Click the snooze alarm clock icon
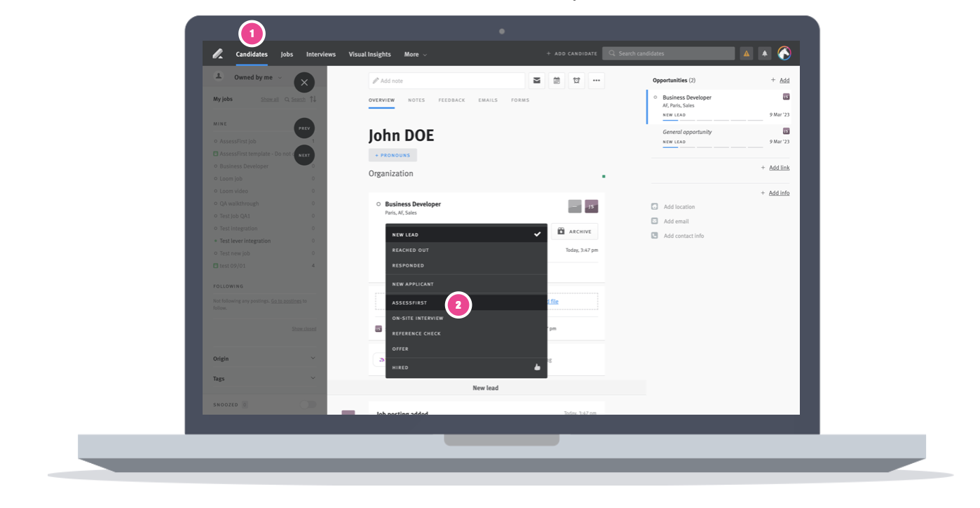 pyautogui.click(x=576, y=81)
